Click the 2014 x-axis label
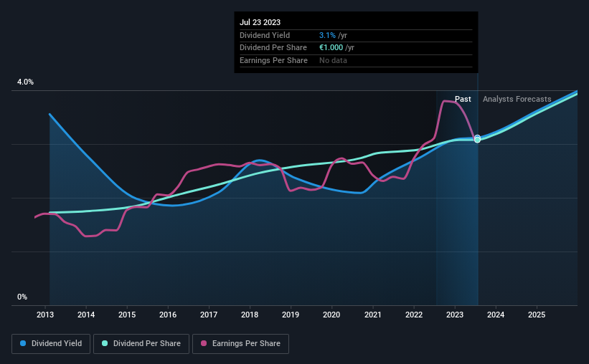Screen dimensions: 589x364 point(86,315)
